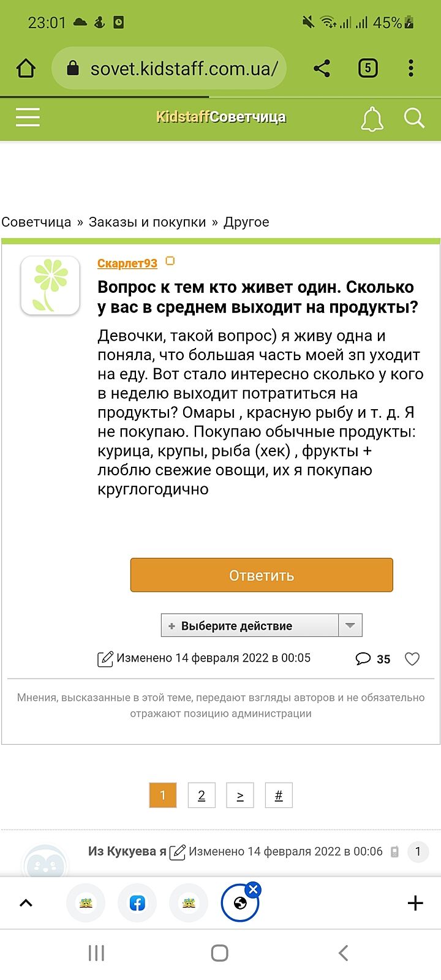Tap the comments bubble with 35
The width and height of the screenshot is (441, 980).
(x=364, y=659)
